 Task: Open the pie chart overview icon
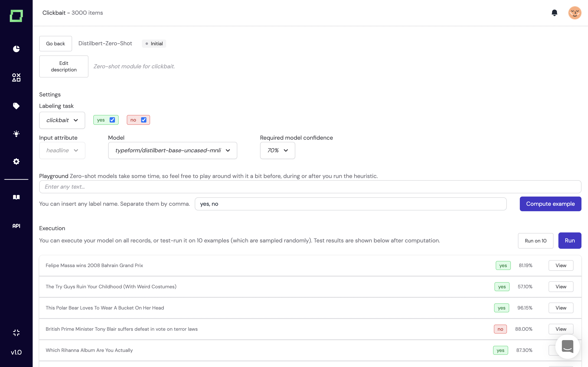16,49
